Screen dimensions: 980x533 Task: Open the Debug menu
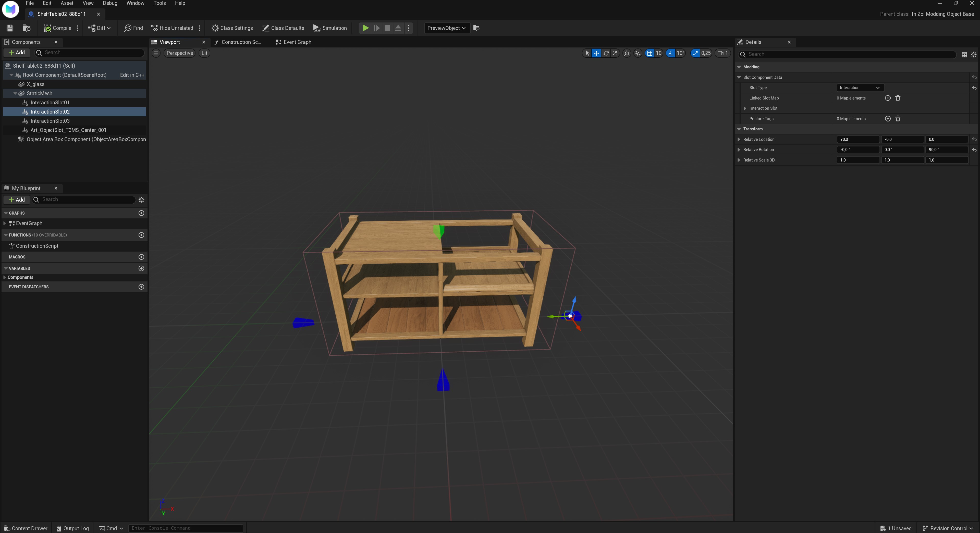point(110,3)
